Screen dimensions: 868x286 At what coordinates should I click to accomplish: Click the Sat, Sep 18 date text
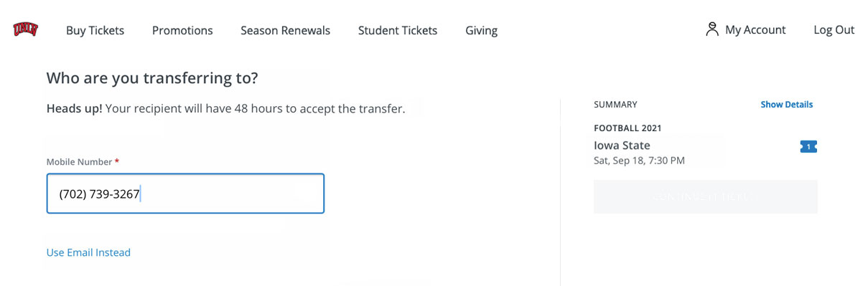[639, 161]
